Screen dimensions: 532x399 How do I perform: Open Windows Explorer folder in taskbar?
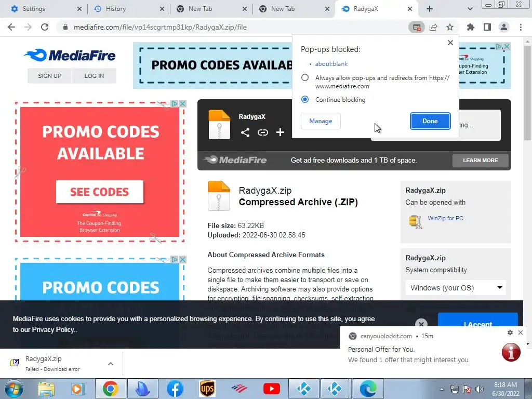tap(46, 389)
